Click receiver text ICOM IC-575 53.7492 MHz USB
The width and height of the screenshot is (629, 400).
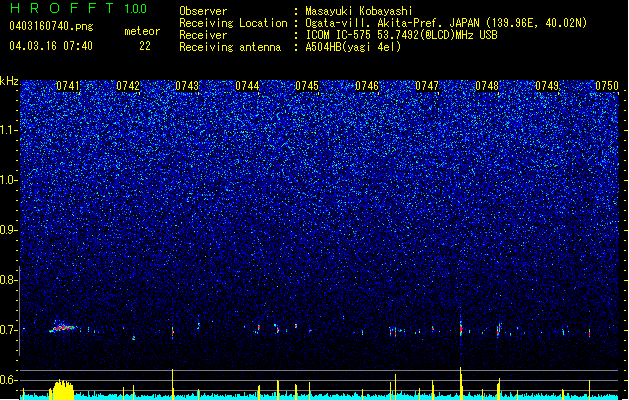pyautogui.click(x=401, y=35)
